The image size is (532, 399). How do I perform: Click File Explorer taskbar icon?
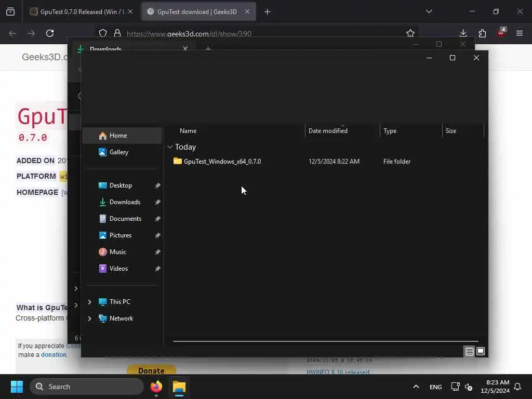179,387
